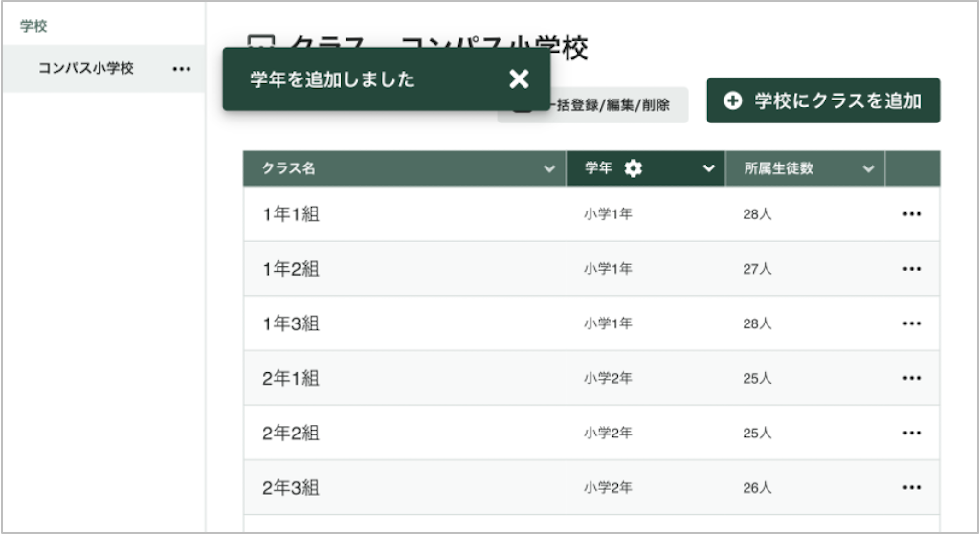Click the 所属生徒数 column header label
The height and width of the screenshot is (534, 980).
(779, 168)
